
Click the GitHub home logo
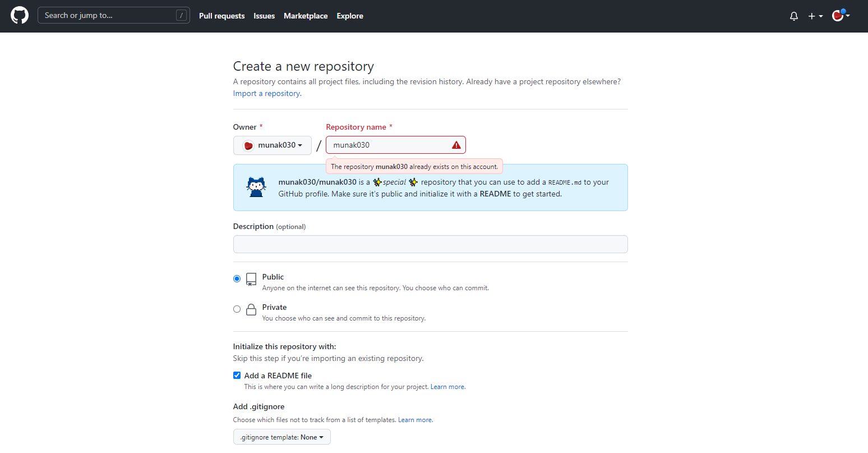(x=19, y=15)
